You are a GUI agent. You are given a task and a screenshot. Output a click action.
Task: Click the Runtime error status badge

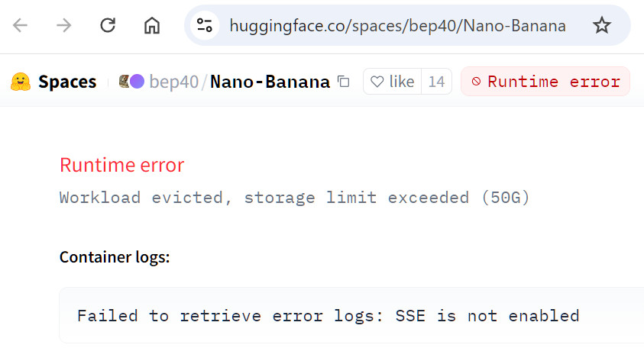click(545, 82)
